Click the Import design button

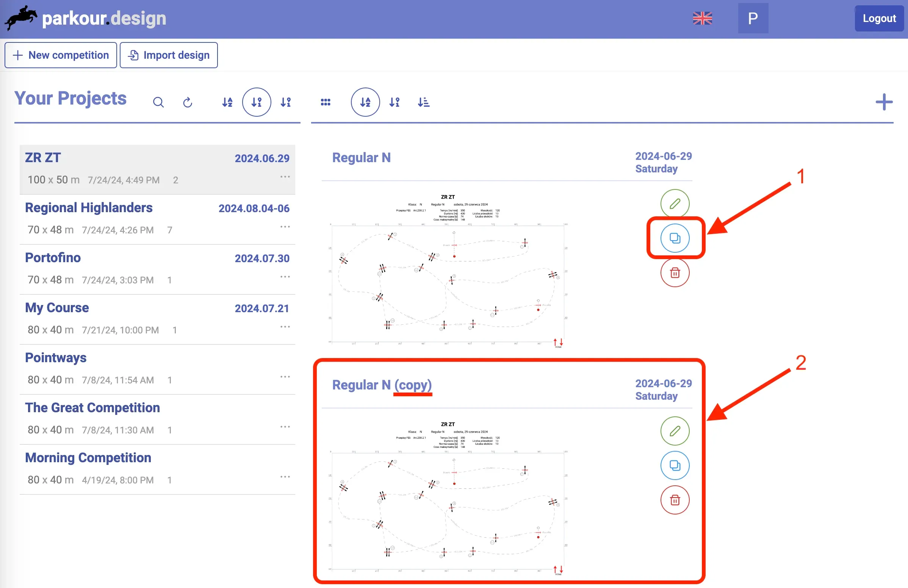(169, 55)
